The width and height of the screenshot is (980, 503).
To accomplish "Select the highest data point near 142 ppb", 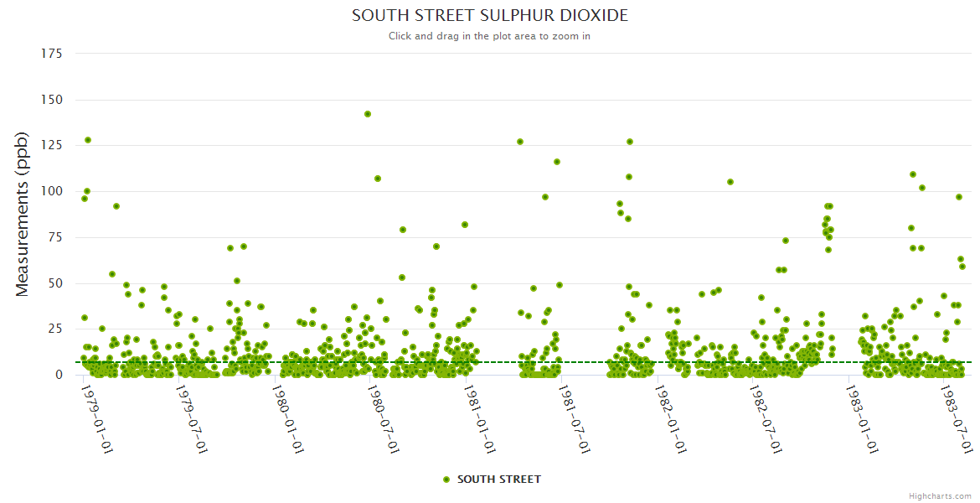I will click(x=368, y=114).
